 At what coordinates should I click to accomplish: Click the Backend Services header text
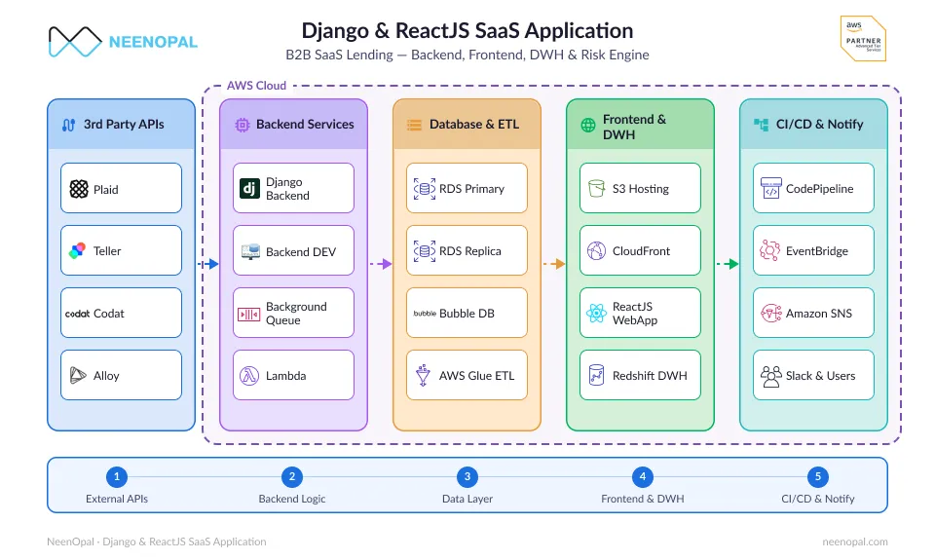pyautogui.click(x=305, y=124)
